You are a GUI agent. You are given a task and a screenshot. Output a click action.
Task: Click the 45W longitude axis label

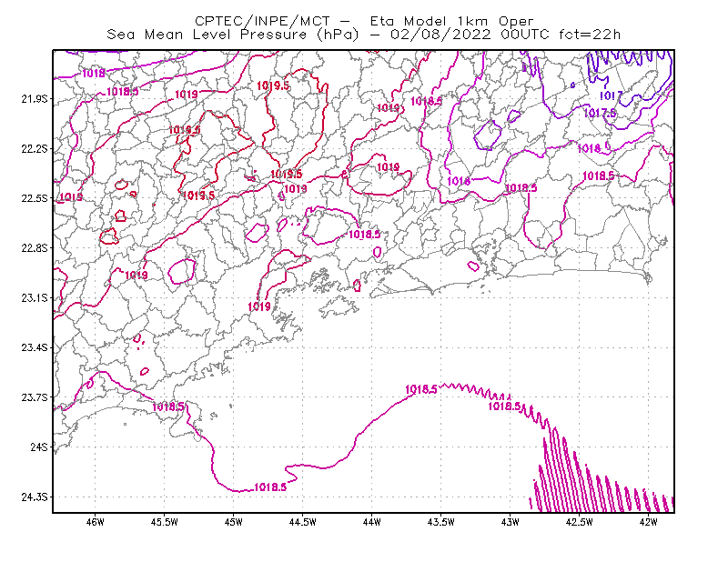point(234,522)
